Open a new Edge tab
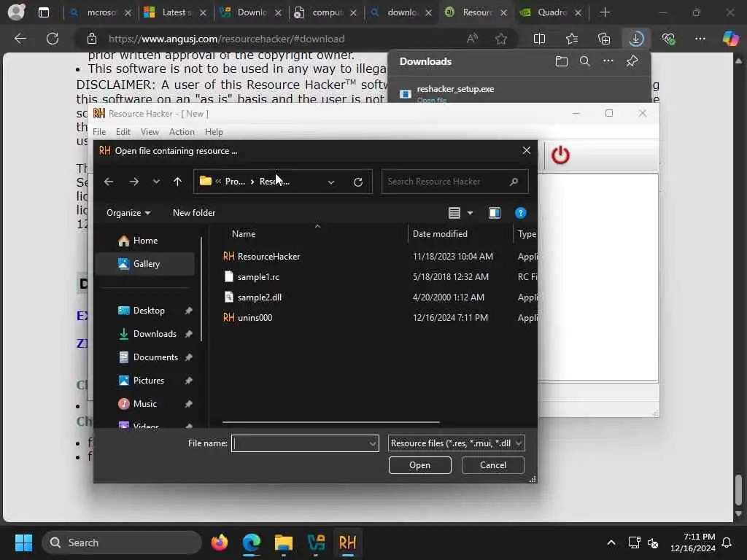Image resolution: width=747 pixels, height=560 pixels. (x=605, y=12)
